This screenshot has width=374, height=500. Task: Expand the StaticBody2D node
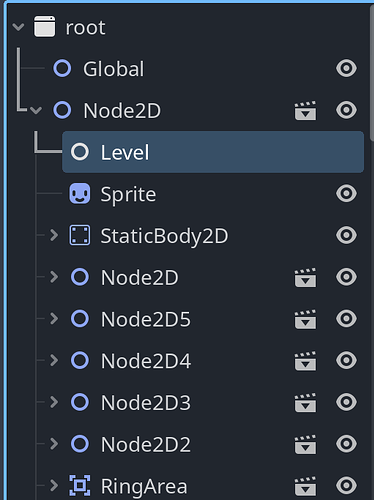[x=54, y=235]
